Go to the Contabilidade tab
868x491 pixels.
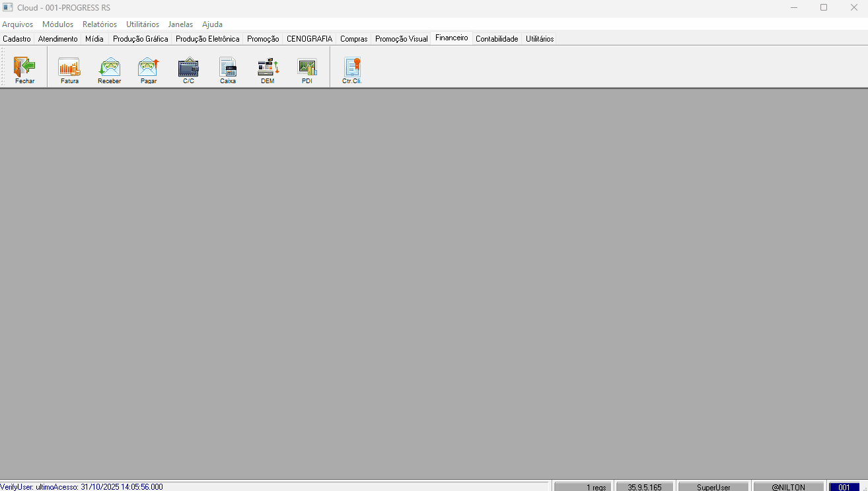[x=497, y=39]
